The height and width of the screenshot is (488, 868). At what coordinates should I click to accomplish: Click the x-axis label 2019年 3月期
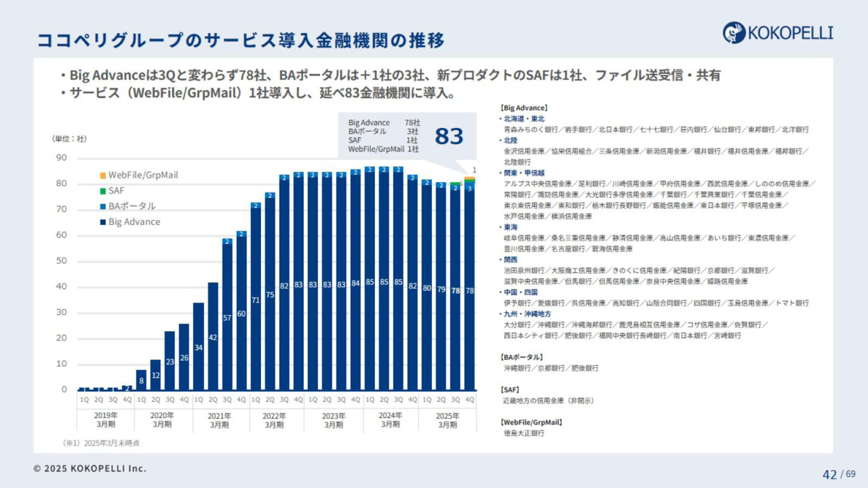pos(104,420)
